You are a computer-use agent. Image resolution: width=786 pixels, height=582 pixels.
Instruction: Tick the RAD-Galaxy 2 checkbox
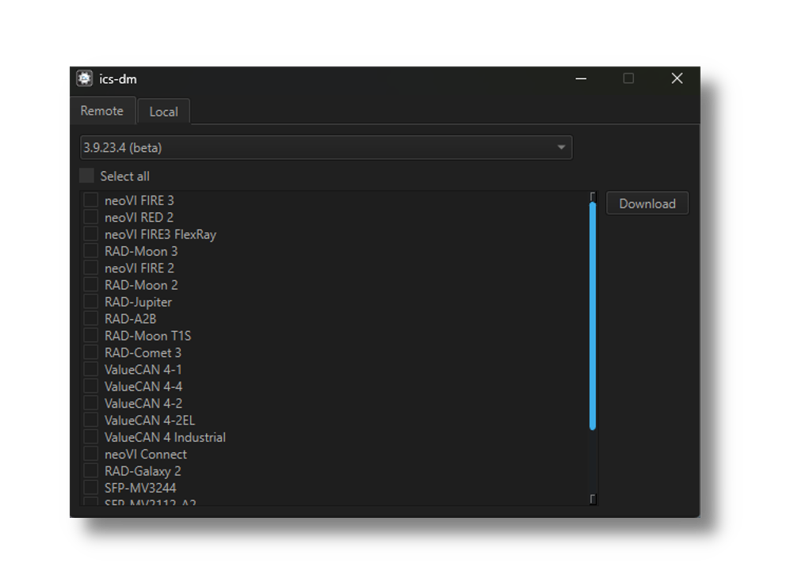(91, 471)
